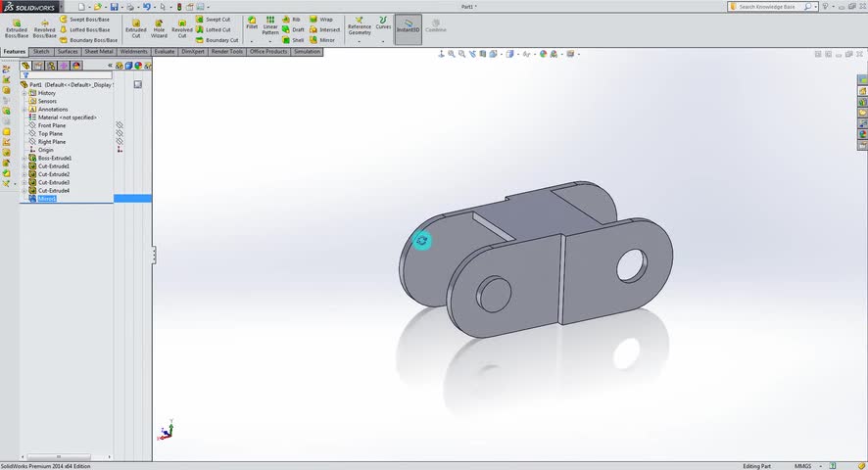
Task: Expand the Annotations tree node
Action: coord(24,110)
